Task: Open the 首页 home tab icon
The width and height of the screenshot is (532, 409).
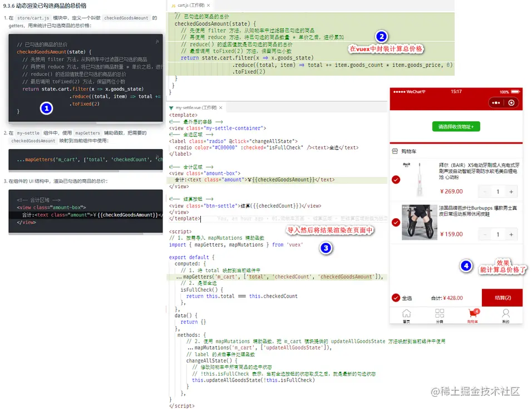Action: pyautogui.click(x=406, y=313)
